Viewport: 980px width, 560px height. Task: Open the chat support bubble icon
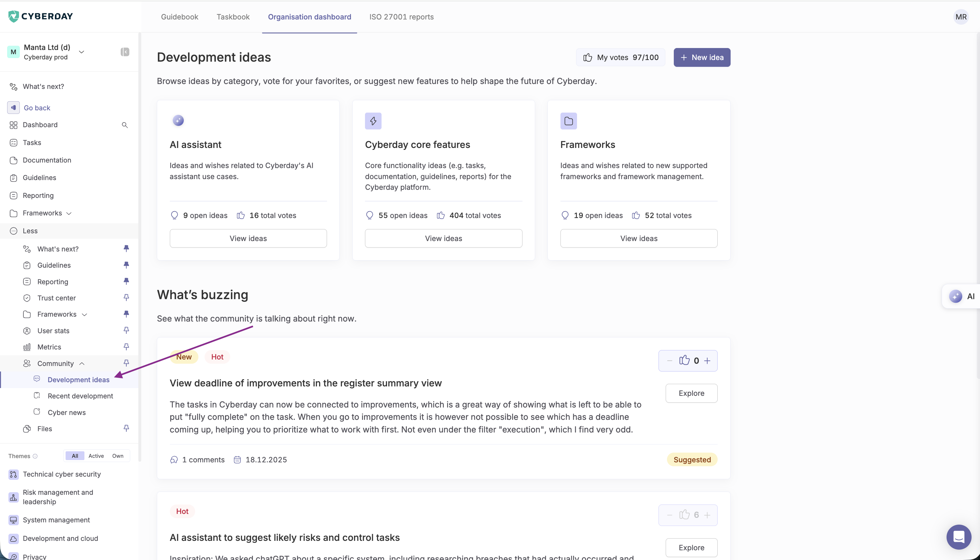tap(959, 537)
